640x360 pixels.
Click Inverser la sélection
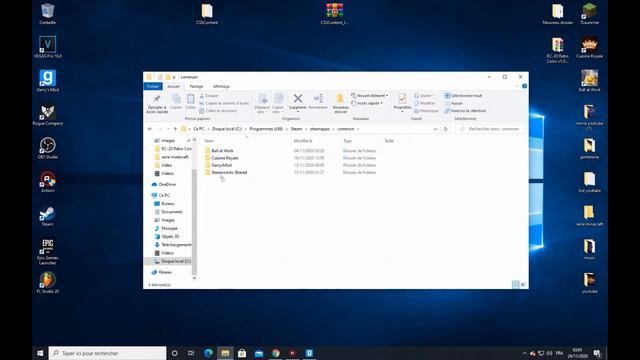pos(465,111)
